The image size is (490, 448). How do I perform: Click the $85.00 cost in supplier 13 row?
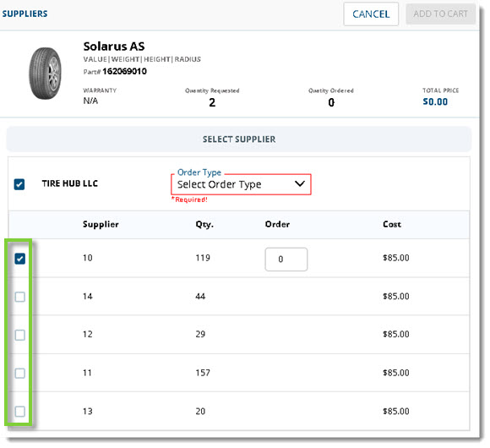coord(396,411)
